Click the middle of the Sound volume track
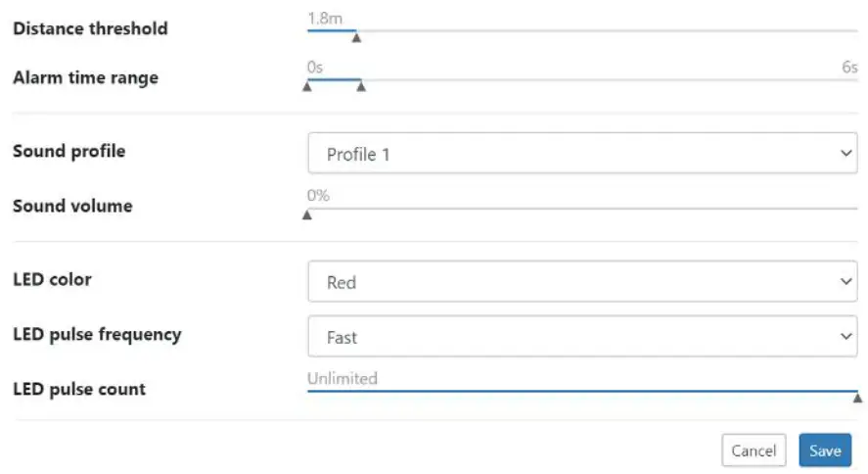 tap(582, 208)
